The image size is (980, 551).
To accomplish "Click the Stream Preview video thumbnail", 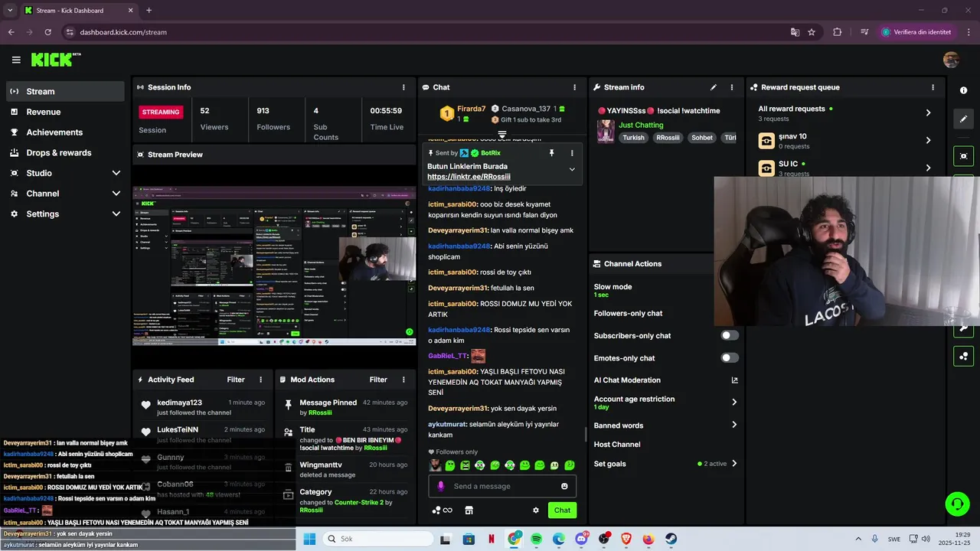I will (274, 266).
